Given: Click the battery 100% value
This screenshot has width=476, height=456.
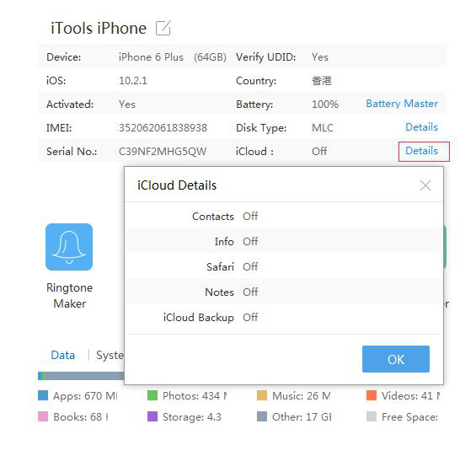Looking at the screenshot, I should tap(325, 105).
